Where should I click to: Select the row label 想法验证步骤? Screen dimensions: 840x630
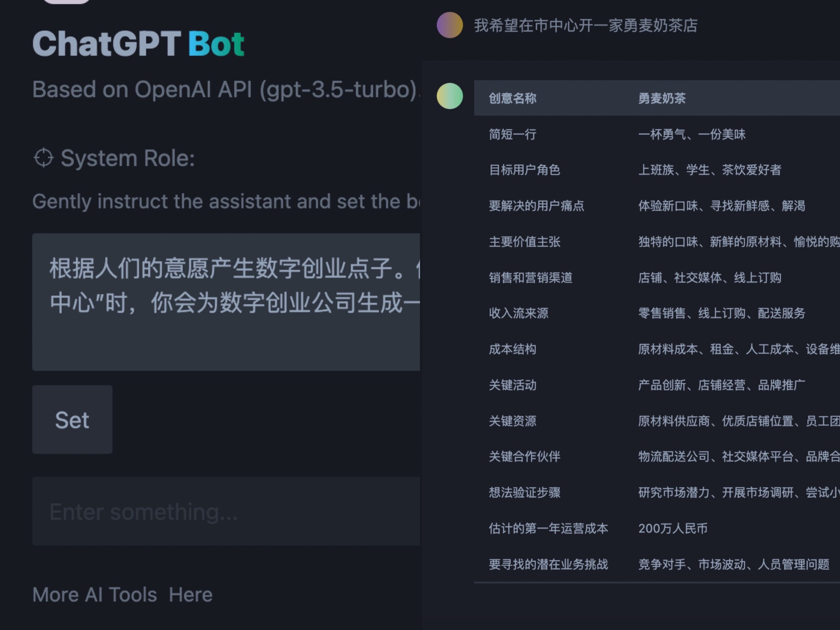pos(524,492)
